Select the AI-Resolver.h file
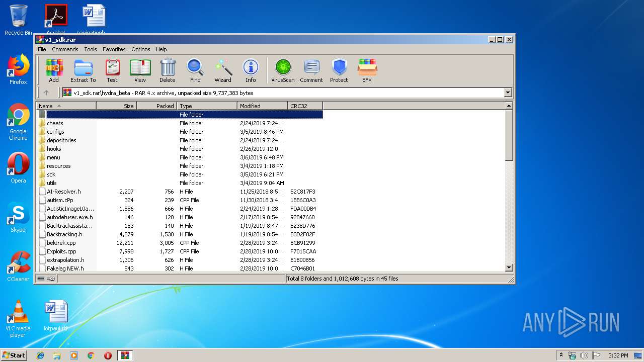Viewport: 644px width, 362px height. pos(180,192)
